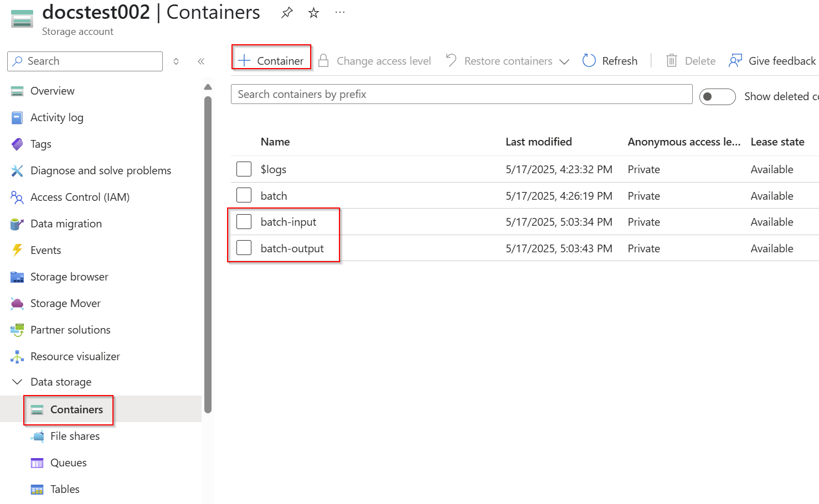Click the Refresh circular arrow icon
Screen dimensions: 819x504
click(x=589, y=60)
